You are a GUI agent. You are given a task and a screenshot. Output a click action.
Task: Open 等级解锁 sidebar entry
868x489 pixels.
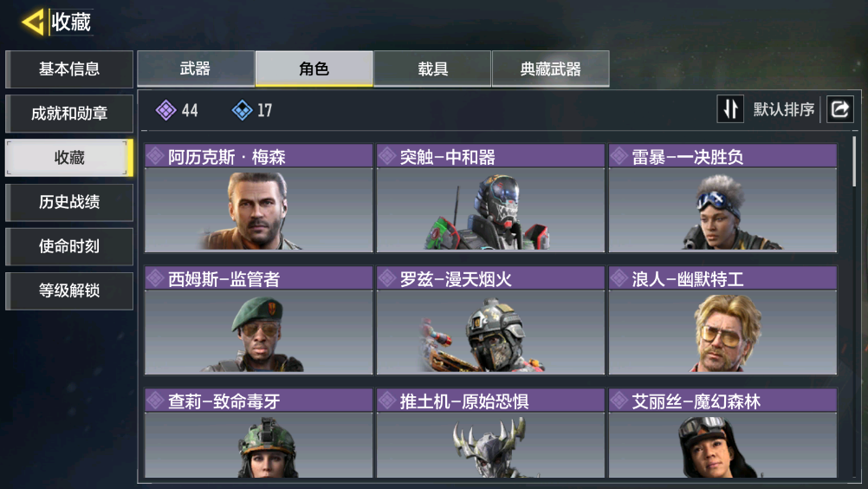pyautogui.click(x=69, y=290)
